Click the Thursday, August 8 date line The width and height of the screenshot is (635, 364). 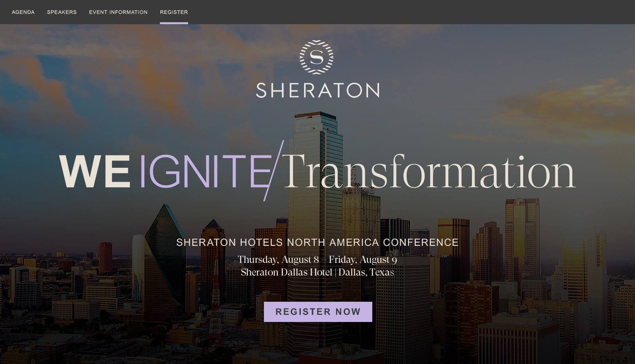317,260
